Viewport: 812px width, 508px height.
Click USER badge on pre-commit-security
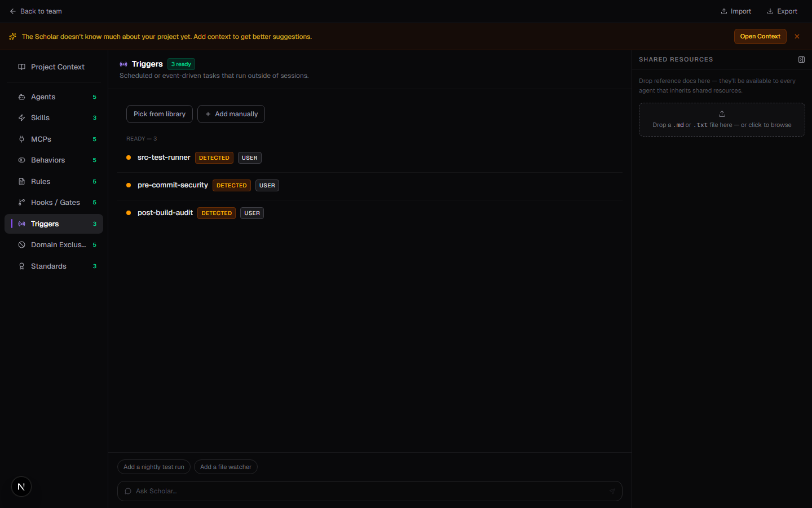[x=267, y=186]
